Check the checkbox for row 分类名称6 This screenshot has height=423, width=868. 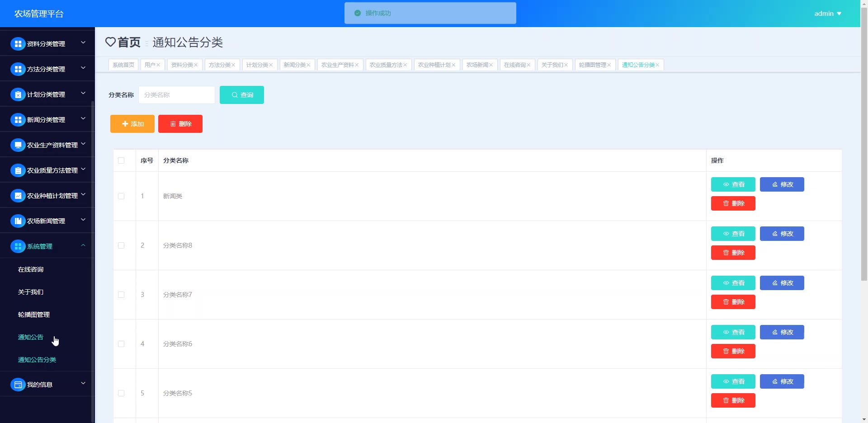click(x=121, y=344)
